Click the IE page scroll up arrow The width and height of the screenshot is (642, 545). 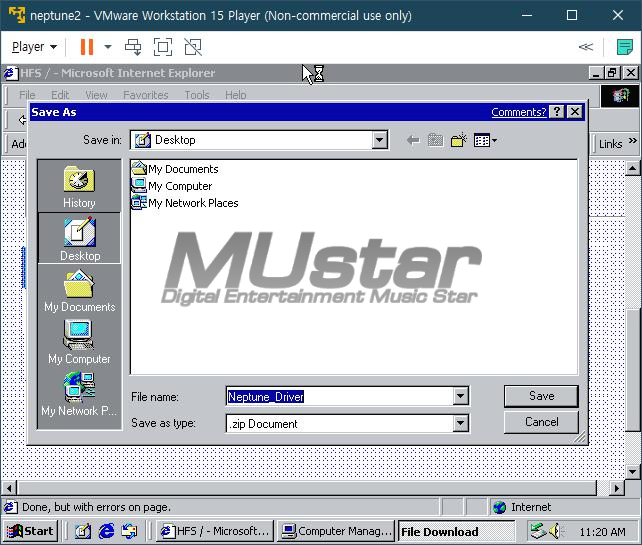(632, 168)
